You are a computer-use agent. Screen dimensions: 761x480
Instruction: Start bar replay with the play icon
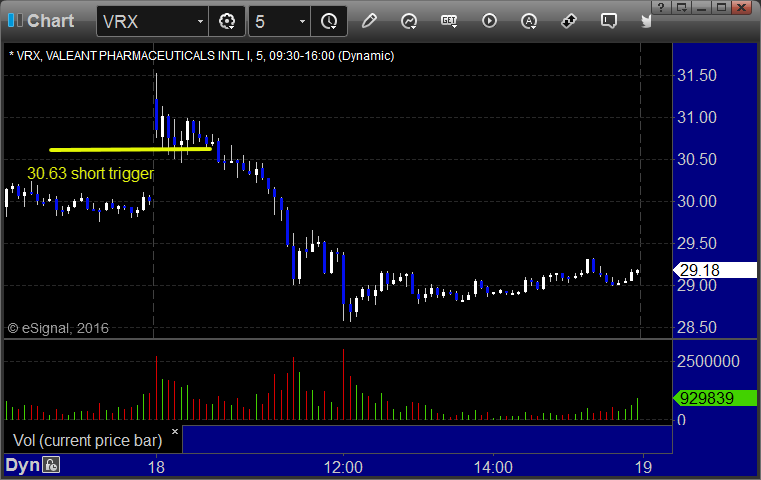pos(489,21)
